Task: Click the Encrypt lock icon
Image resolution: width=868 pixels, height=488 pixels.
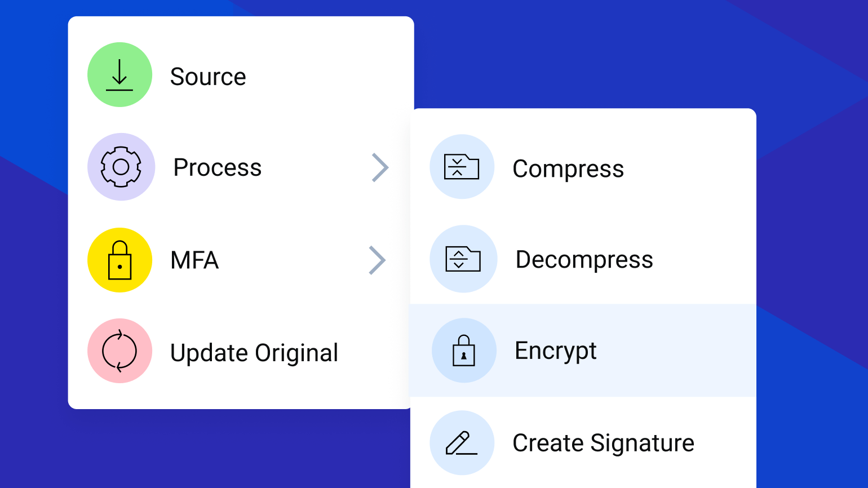Action: 464,350
